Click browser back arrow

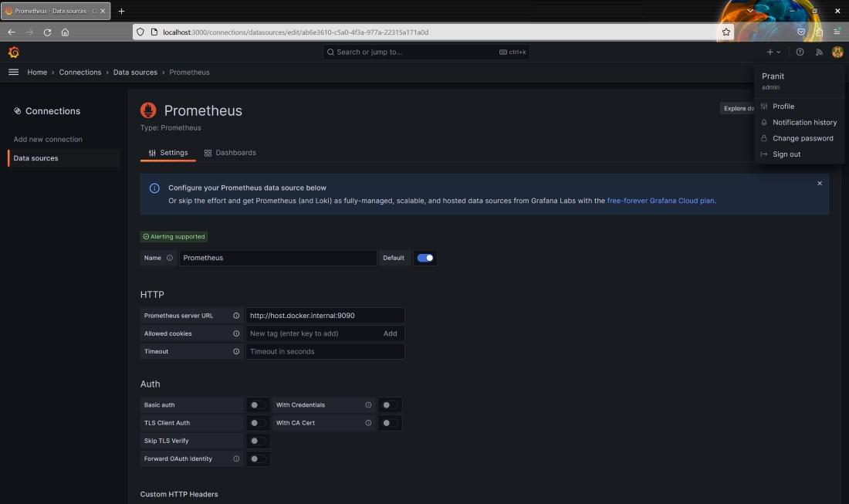click(12, 32)
